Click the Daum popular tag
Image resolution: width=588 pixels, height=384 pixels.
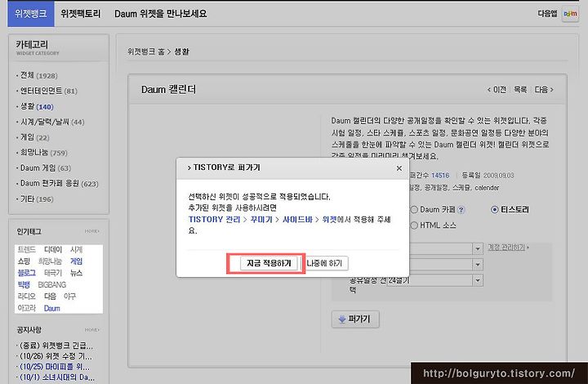point(51,308)
